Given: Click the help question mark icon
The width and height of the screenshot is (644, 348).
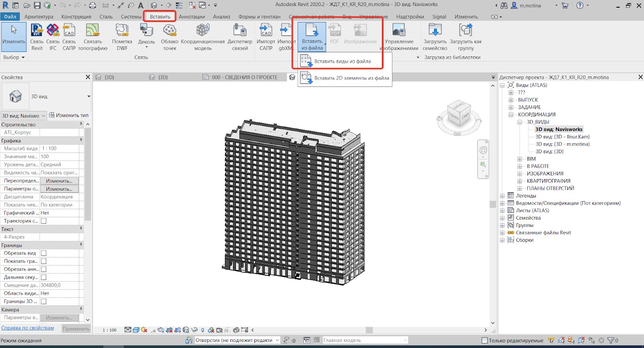Looking at the screenshot, I should (580, 5).
